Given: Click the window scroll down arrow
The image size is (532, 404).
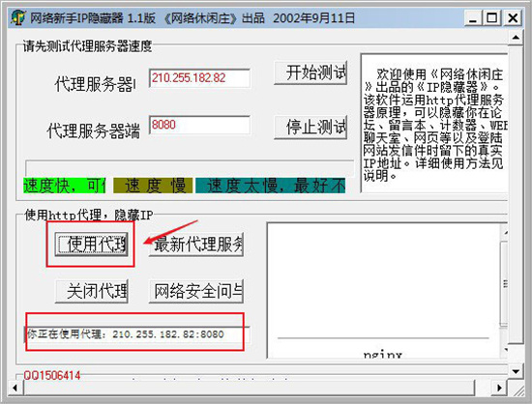Looking at the screenshot, I should pyautogui.click(x=516, y=372).
